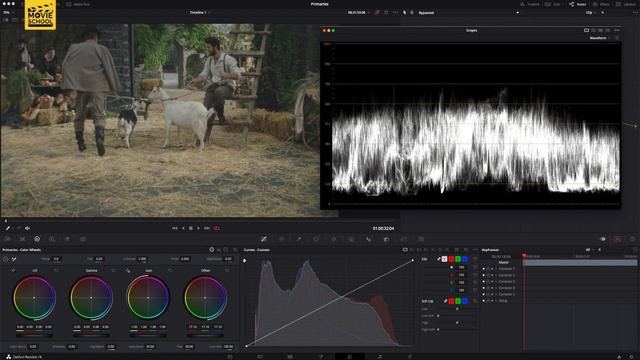
Task: Open the Blur palette
Action: pos(369,239)
